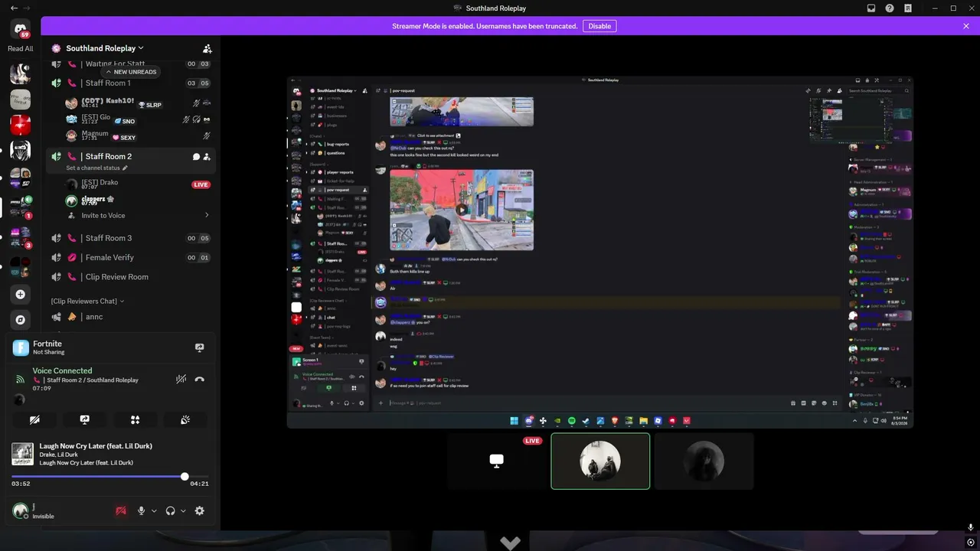Click the Disable streamer mode button
This screenshot has width=980, height=551.
point(599,26)
